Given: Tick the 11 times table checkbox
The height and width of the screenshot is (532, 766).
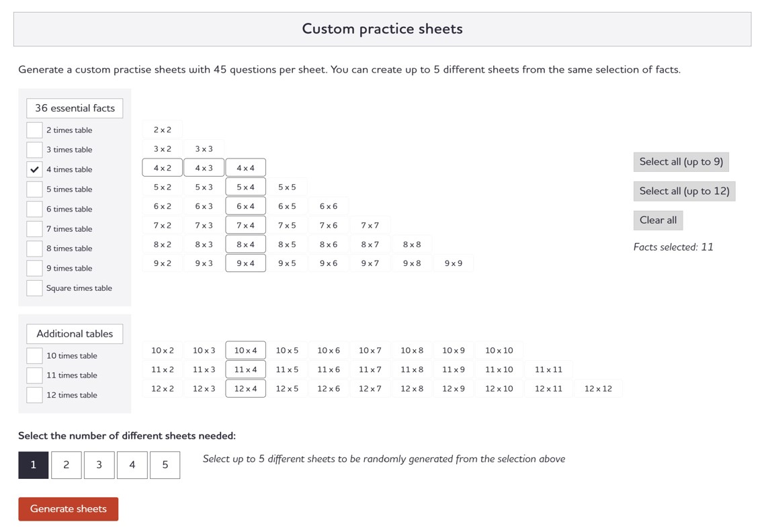Looking at the screenshot, I should click(x=34, y=375).
